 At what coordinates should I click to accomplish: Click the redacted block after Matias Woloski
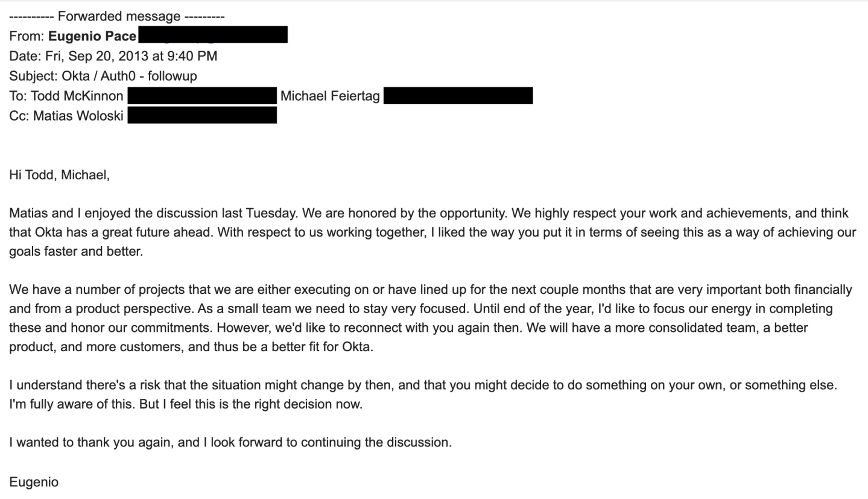[201, 115]
